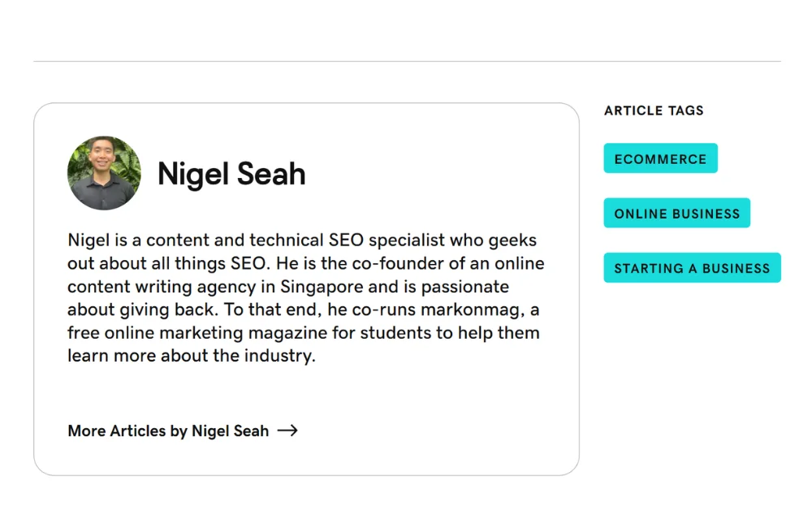812x520 pixels.
Task: Click the top horizontal divider line
Action: 406,59
